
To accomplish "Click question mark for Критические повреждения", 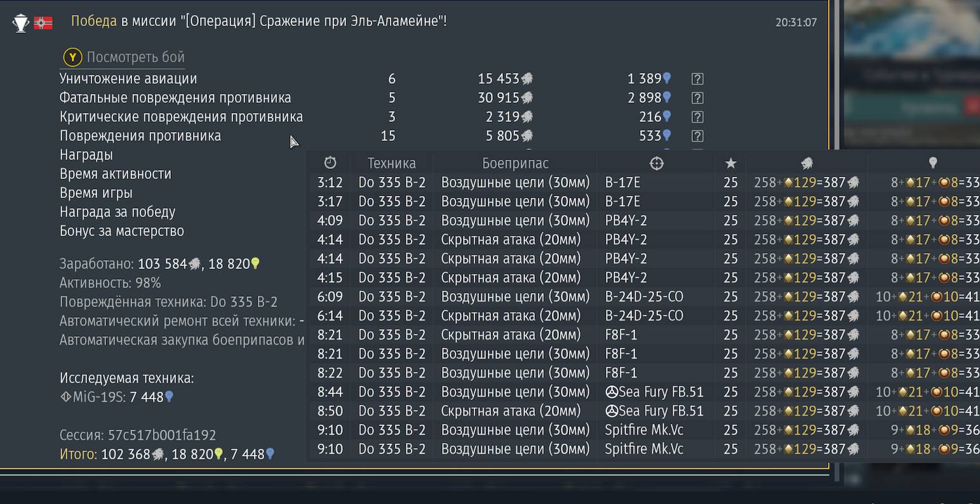I will (697, 117).
